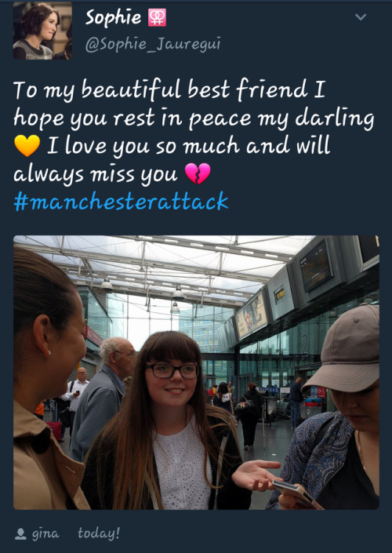Click the pink double female symbol emoji
Image resolution: width=392 pixels, height=553 pixels.
pyautogui.click(x=158, y=17)
